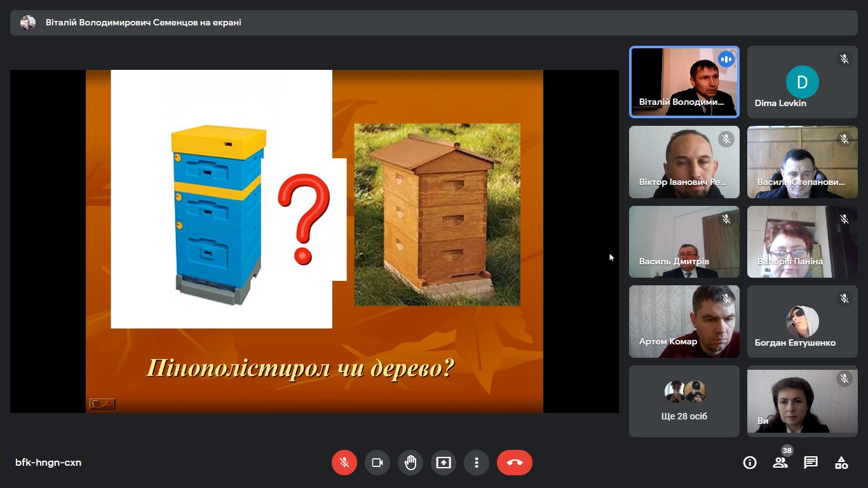Click the muted mic icon on Василь Дмитрів's tile

point(726,219)
